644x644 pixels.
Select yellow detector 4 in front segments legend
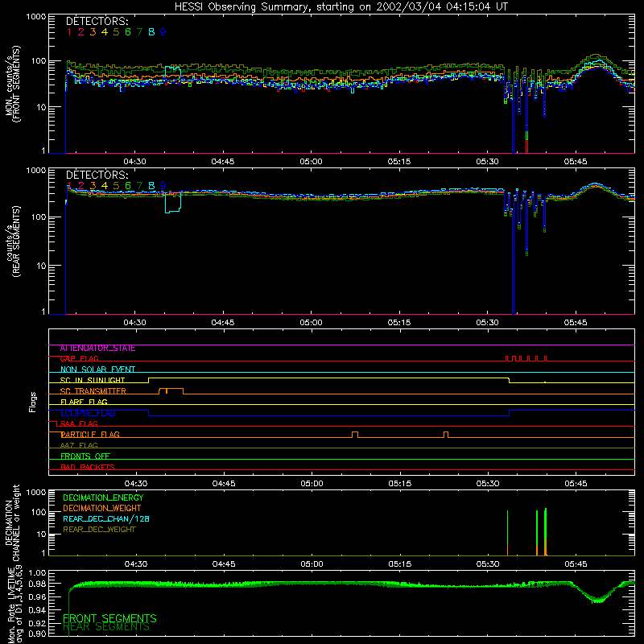[105, 32]
